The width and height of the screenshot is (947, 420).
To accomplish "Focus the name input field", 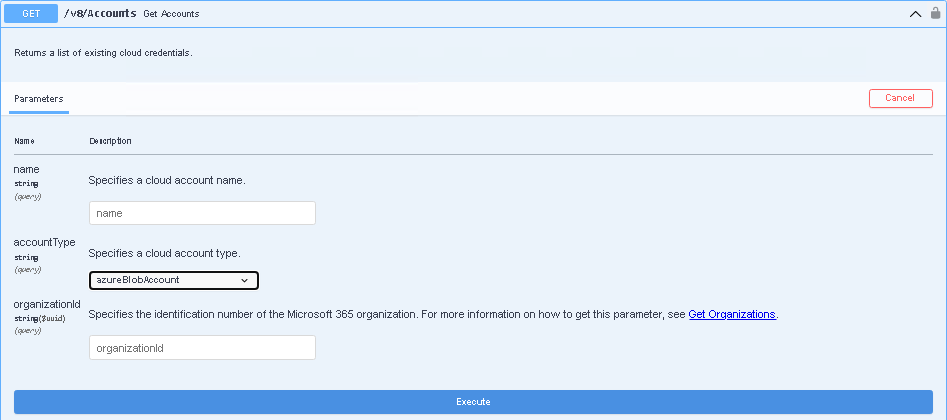I will pos(202,213).
